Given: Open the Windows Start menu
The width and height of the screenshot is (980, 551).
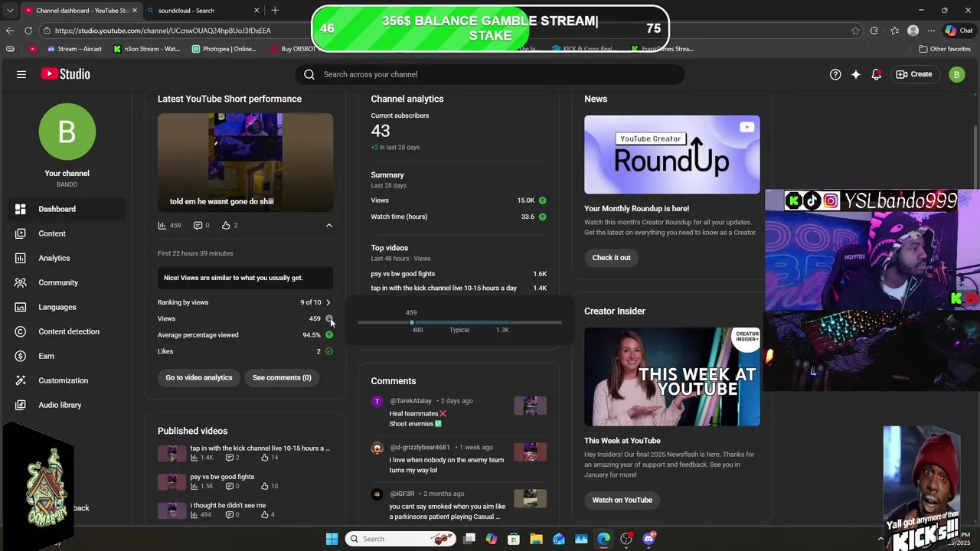Looking at the screenshot, I should (x=332, y=539).
